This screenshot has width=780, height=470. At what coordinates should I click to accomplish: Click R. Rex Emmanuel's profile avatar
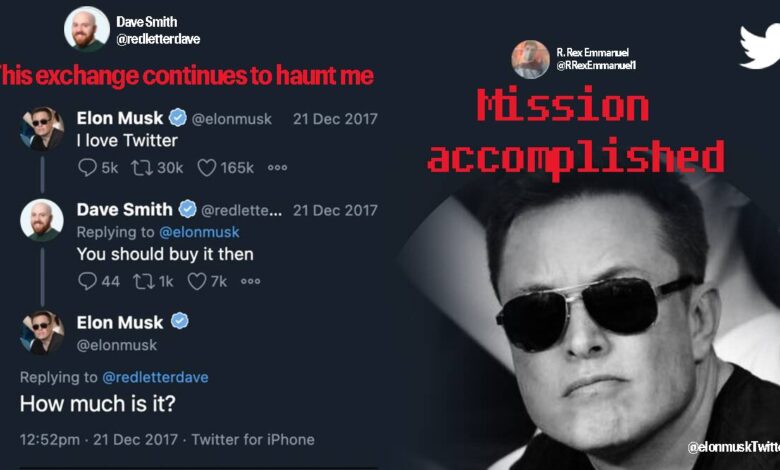[x=531, y=58]
